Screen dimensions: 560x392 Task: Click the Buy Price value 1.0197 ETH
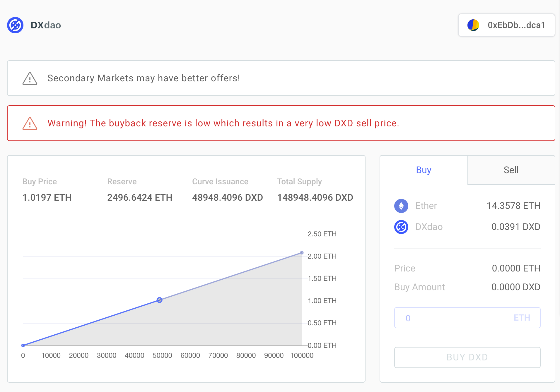47,197
